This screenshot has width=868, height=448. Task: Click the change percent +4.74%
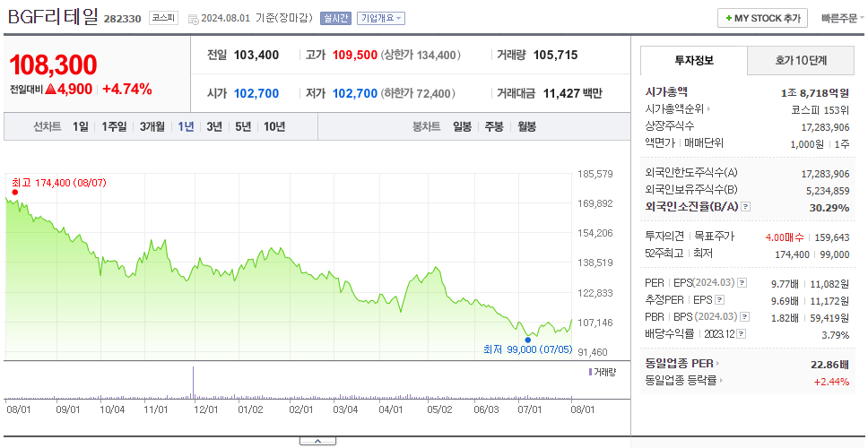click(x=126, y=89)
